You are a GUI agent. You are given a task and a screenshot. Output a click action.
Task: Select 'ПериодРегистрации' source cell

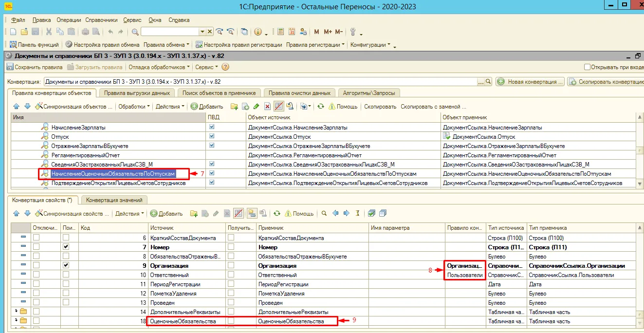tap(187, 284)
